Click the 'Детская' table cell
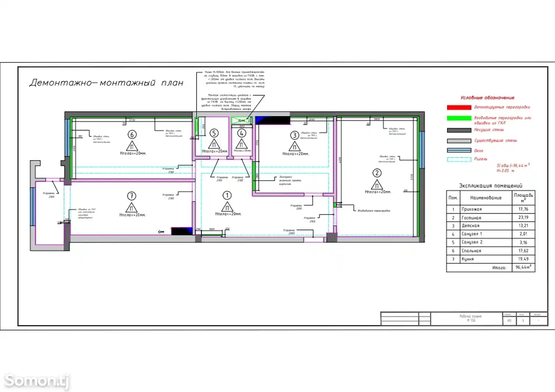555x392 pixels. point(486,226)
